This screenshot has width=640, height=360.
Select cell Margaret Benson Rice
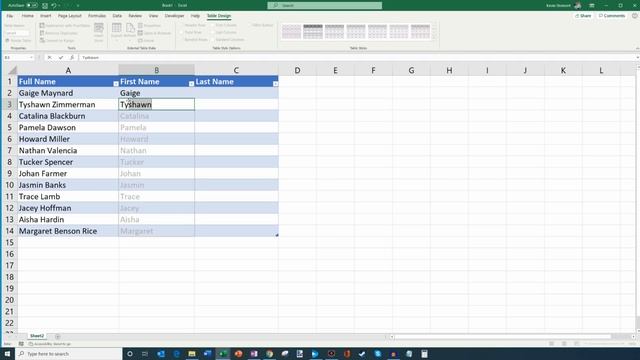[68, 231]
